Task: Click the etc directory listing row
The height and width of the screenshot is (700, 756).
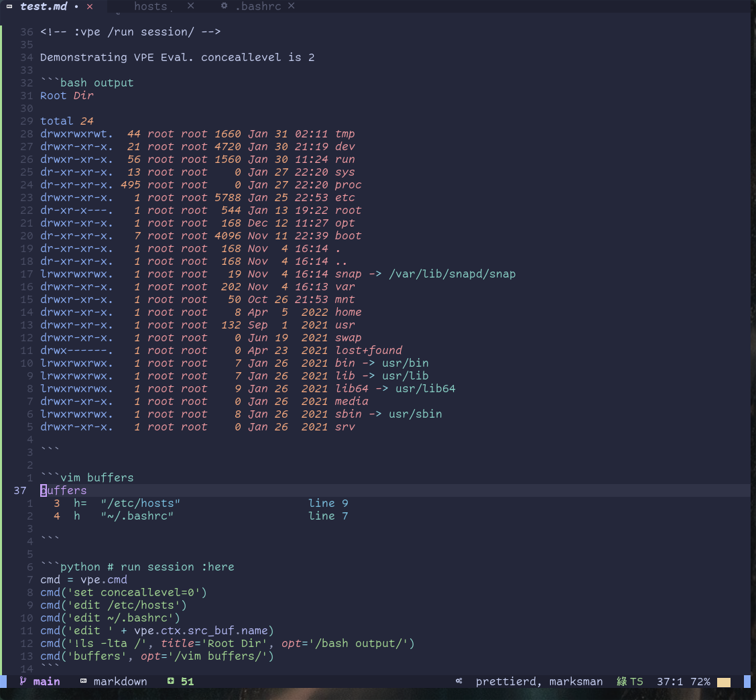Action: tap(197, 198)
